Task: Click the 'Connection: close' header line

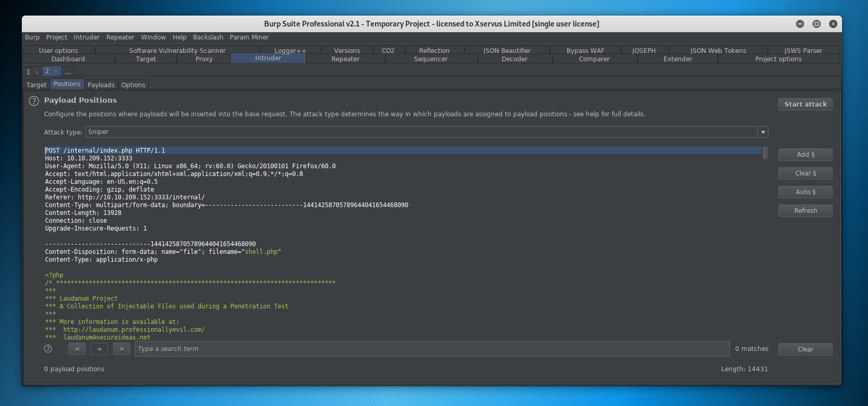Action: 76,221
